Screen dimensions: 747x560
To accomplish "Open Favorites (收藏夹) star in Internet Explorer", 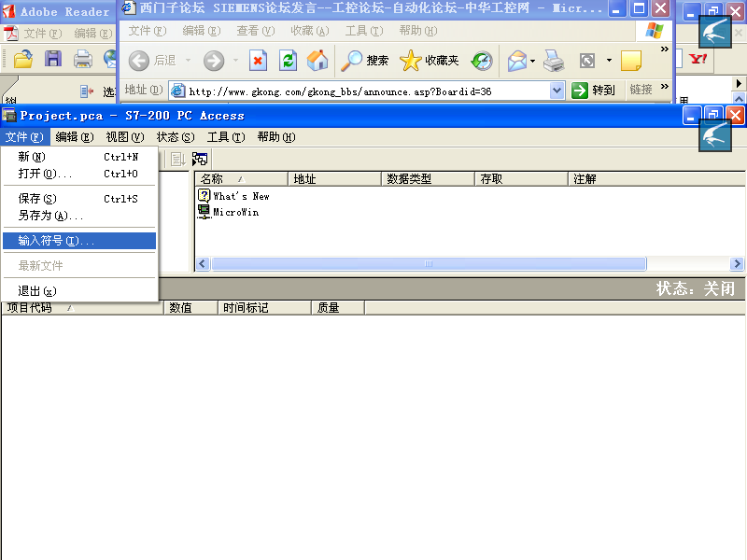I will tap(430, 61).
